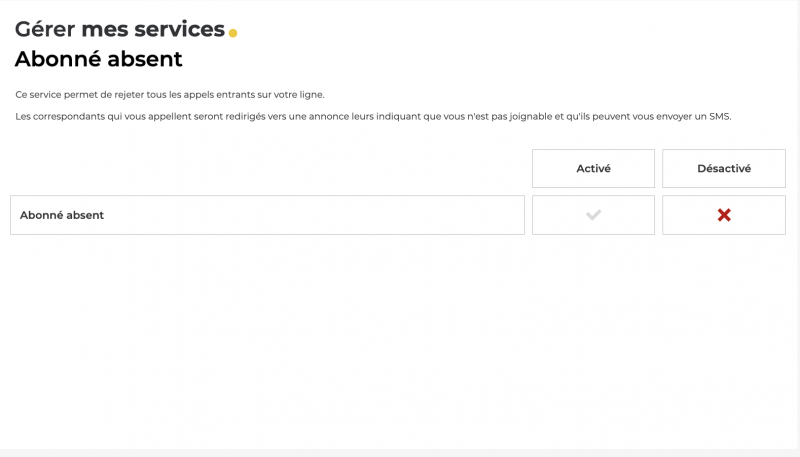Click the Abonné absent service row label
This screenshot has height=457, width=800.
[62, 215]
